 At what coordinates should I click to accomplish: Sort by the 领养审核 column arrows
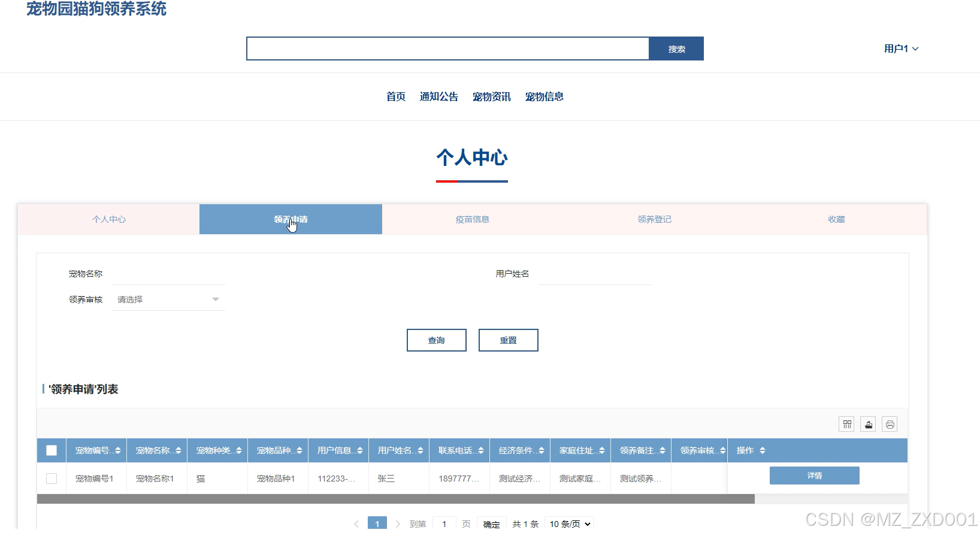pyautogui.click(x=723, y=451)
